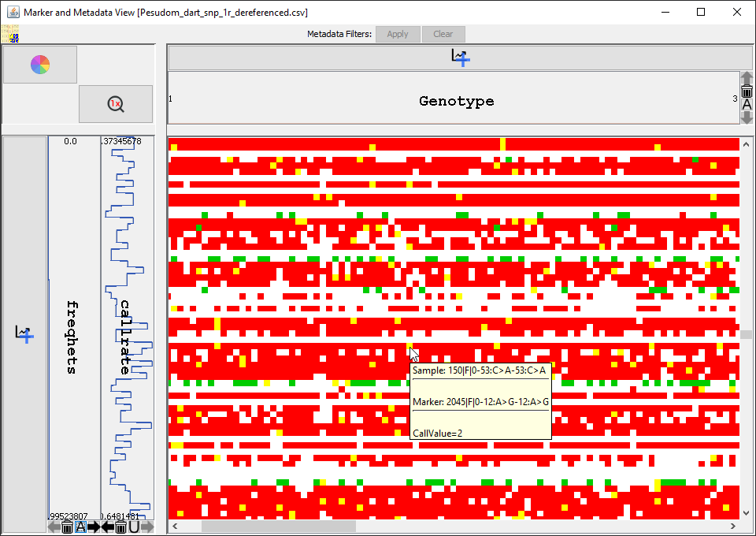Click the heatmap scroll left arrow
756x536 pixels.
click(175, 526)
